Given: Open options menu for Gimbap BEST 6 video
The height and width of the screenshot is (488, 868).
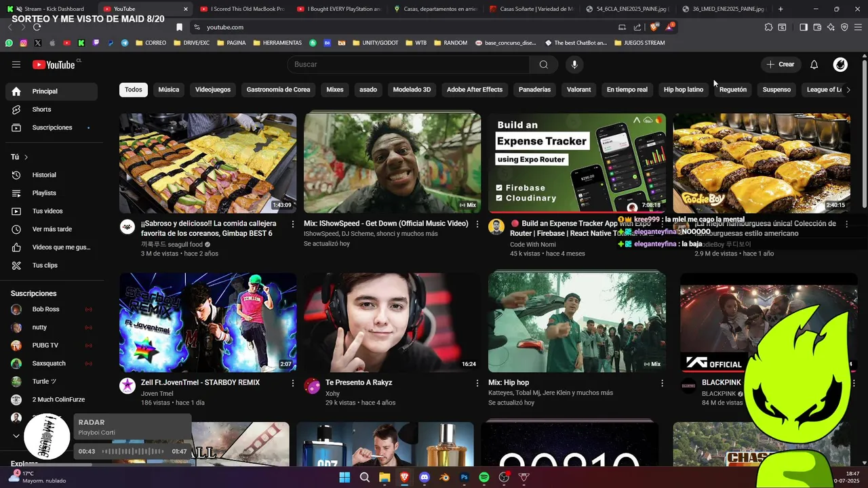Looking at the screenshot, I should 293,224.
